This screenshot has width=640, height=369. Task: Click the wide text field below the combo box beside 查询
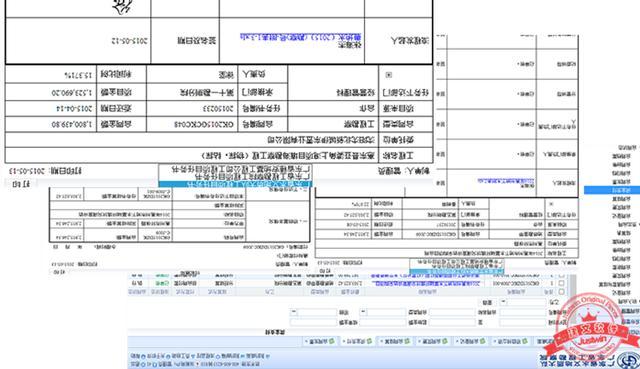(x=522, y=312)
